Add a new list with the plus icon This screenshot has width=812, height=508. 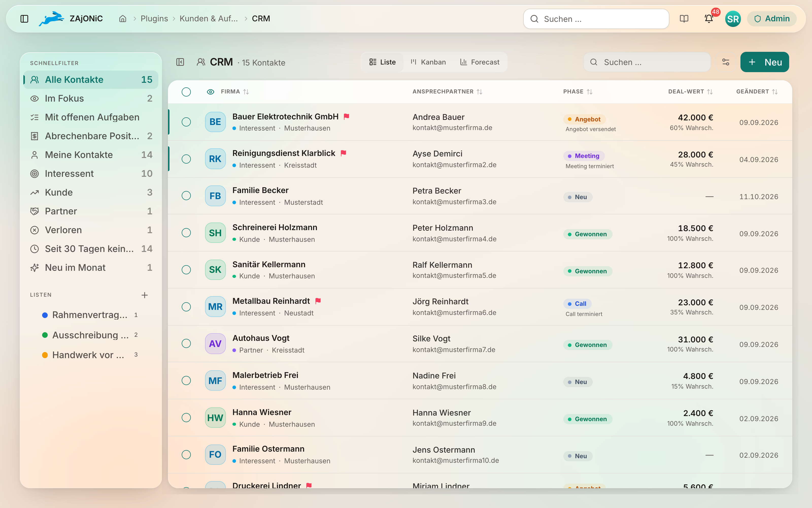click(145, 295)
